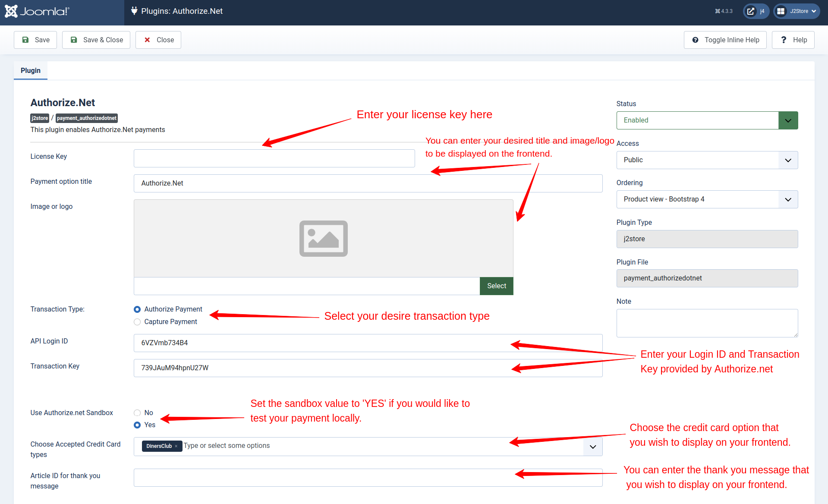Viewport: 828px width, 504px height.
Task: Switch to the Plugin tab
Action: 31,70
